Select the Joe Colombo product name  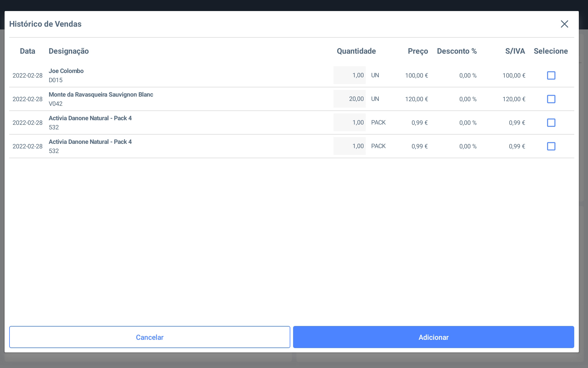(66, 71)
